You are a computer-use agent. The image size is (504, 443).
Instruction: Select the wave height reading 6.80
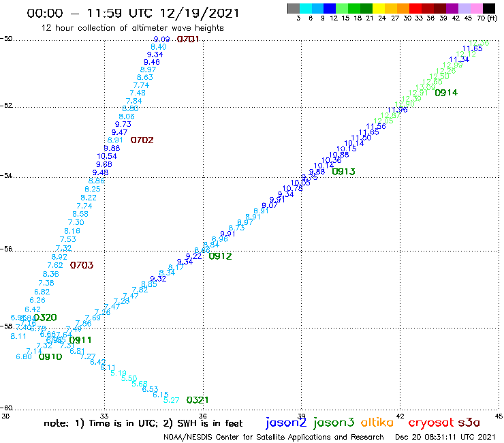click(x=24, y=356)
